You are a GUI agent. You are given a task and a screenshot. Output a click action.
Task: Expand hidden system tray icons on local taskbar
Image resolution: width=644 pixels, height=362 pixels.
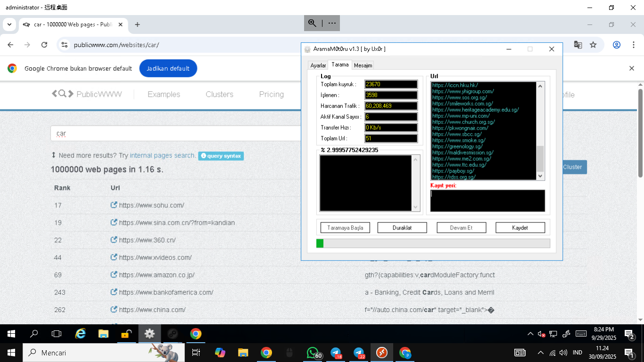540,353
